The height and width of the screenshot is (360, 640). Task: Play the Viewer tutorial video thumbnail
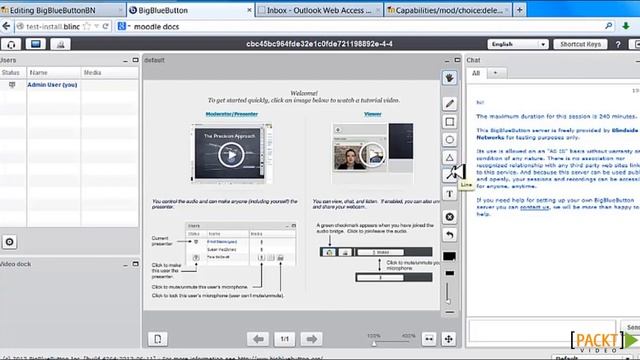coord(372,154)
